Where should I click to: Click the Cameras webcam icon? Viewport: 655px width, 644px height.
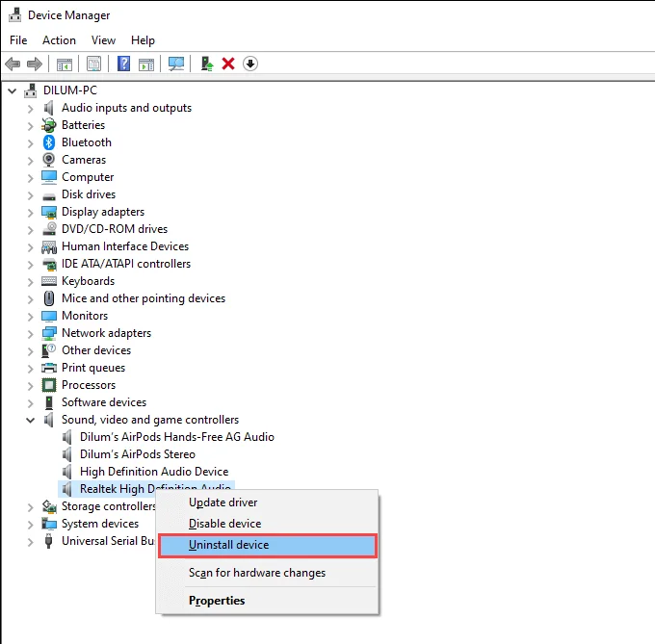pyautogui.click(x=49, y=160)
